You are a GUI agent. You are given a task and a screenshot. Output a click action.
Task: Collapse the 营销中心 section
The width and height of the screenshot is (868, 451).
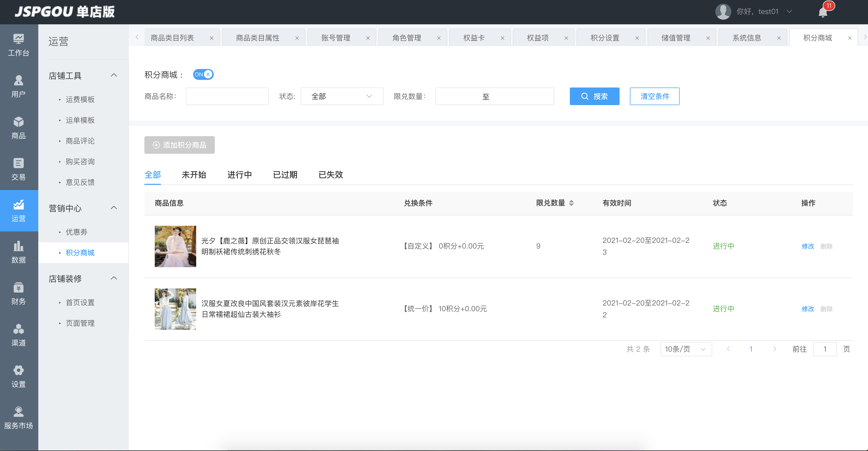click(x=114, y=208)
